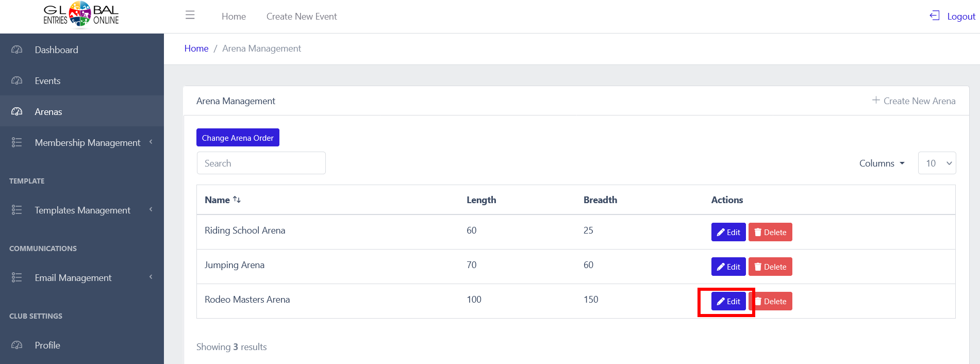Click the arena Search input field
The image size is (980, 364).
click(261, 163)
